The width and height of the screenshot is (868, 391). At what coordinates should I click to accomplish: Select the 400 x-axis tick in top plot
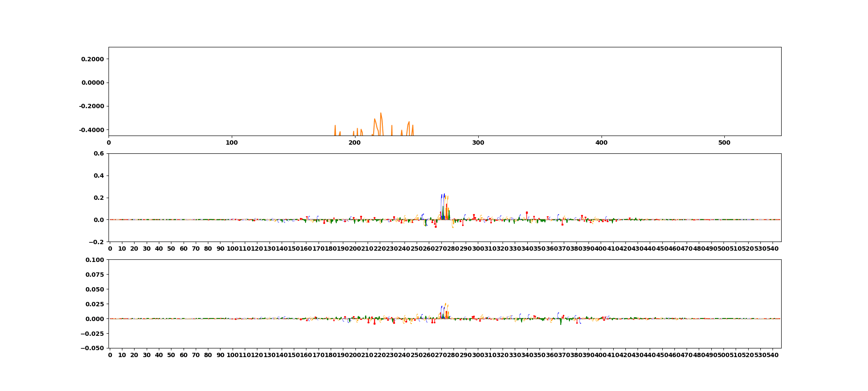(602, 142)
